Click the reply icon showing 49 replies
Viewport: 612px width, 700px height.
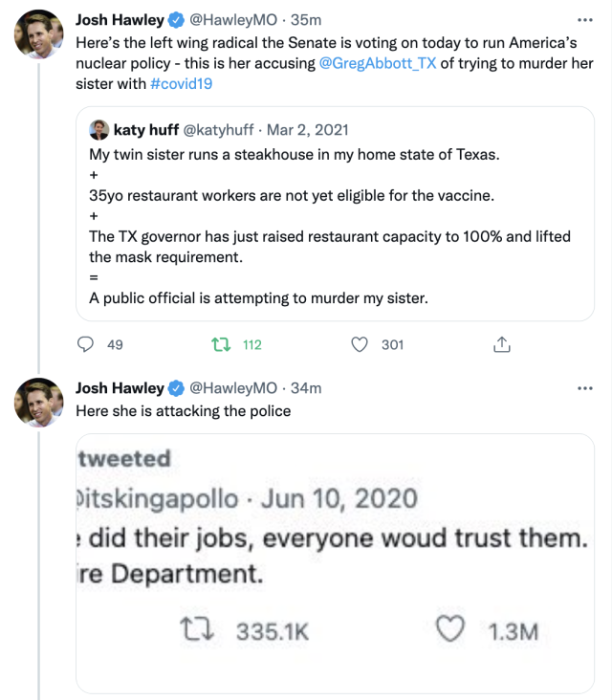point(86,344)
